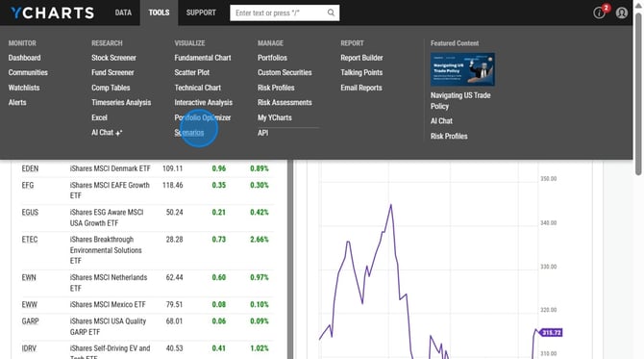This screenshot has width=644, height=359.
Task: Open Stock Screener
Action: tap(113, 58)
